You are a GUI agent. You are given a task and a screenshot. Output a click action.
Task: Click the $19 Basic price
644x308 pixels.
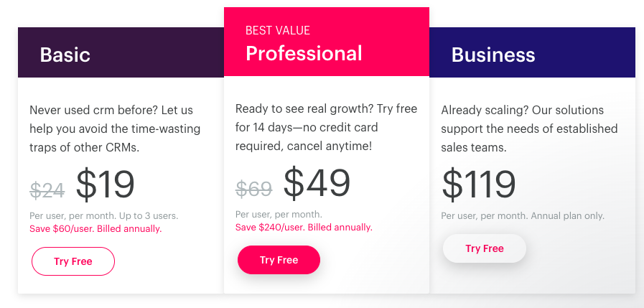pos(106,185)
